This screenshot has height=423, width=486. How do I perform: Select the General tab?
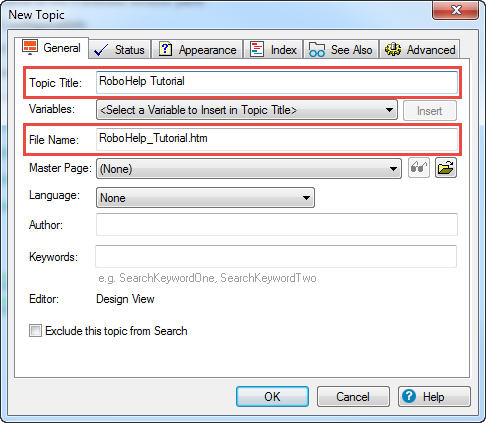[x=52, y=48]
